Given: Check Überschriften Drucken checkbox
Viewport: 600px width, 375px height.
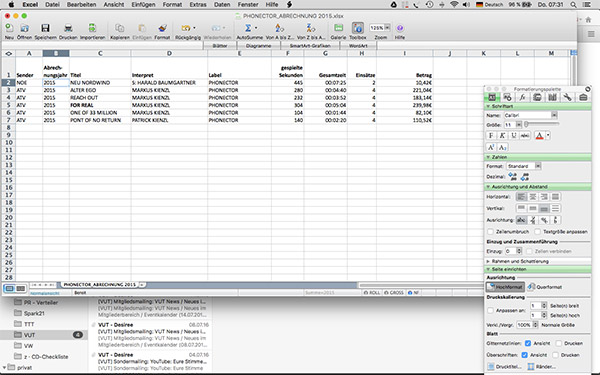Looking at the screenshot, I should pos(556,355).
